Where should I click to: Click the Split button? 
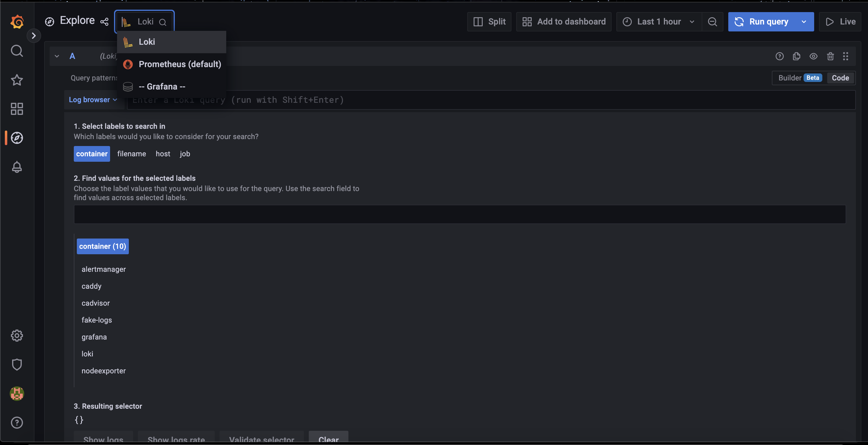[489, 22]
